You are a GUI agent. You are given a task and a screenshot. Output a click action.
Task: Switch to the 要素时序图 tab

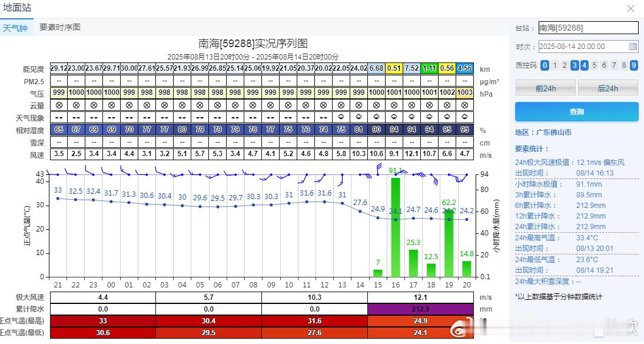tap(60, 27)
